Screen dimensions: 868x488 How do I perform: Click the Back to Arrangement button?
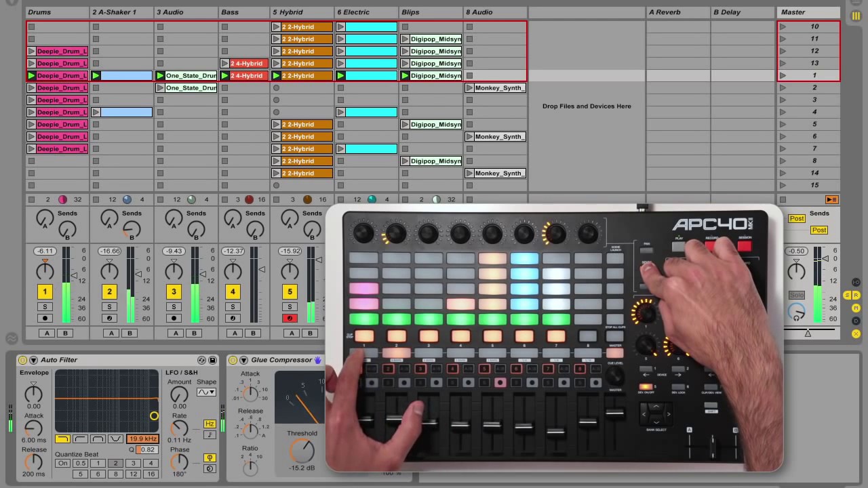tap(831, 199)
